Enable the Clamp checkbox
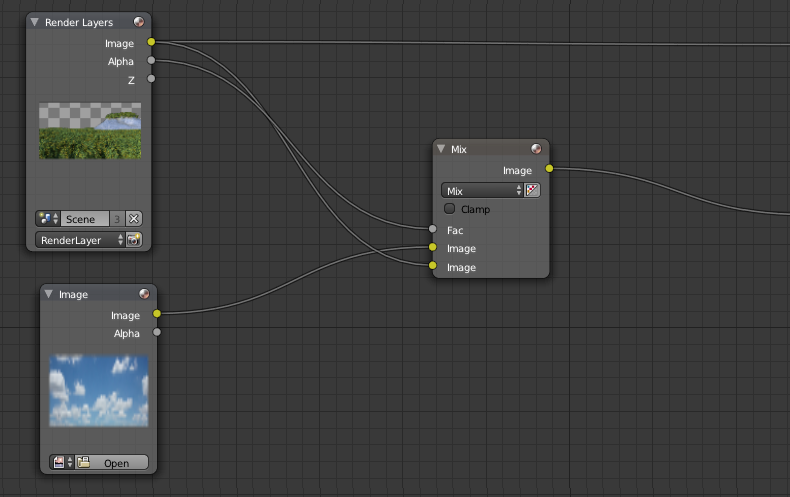Image resolution: width=790 pixels, height=497 pixels. pos(449,209)
